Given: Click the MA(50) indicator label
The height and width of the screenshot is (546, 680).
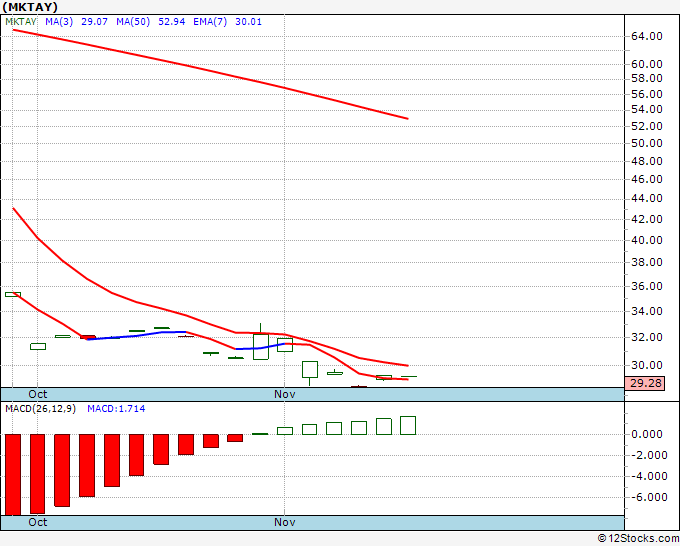Looking at the screenshot, I should [133, 22].
